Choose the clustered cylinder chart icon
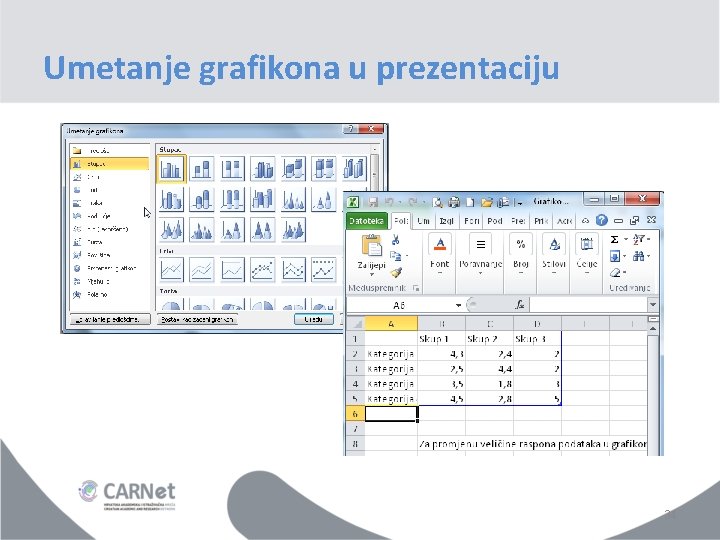The height and width of the screenshot is (540, 720). click(171, 199)
